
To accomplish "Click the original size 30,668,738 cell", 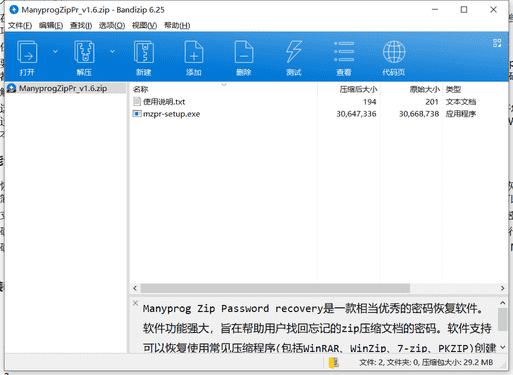I will 419,114.
